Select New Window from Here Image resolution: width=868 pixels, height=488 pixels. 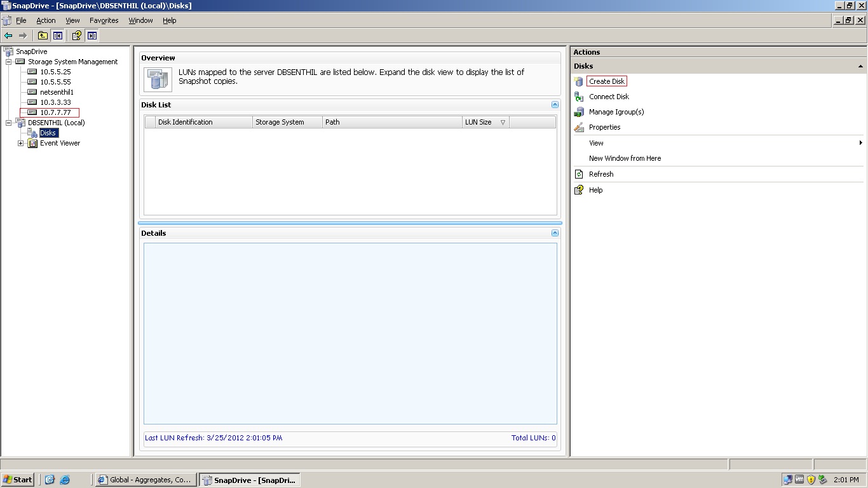pyautogui.click(x=625, y=158)
